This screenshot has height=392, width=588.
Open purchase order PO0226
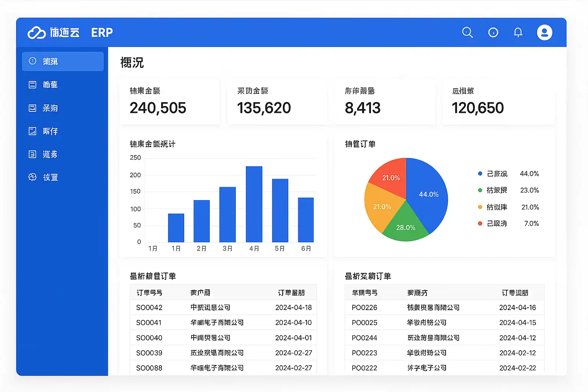364,307
